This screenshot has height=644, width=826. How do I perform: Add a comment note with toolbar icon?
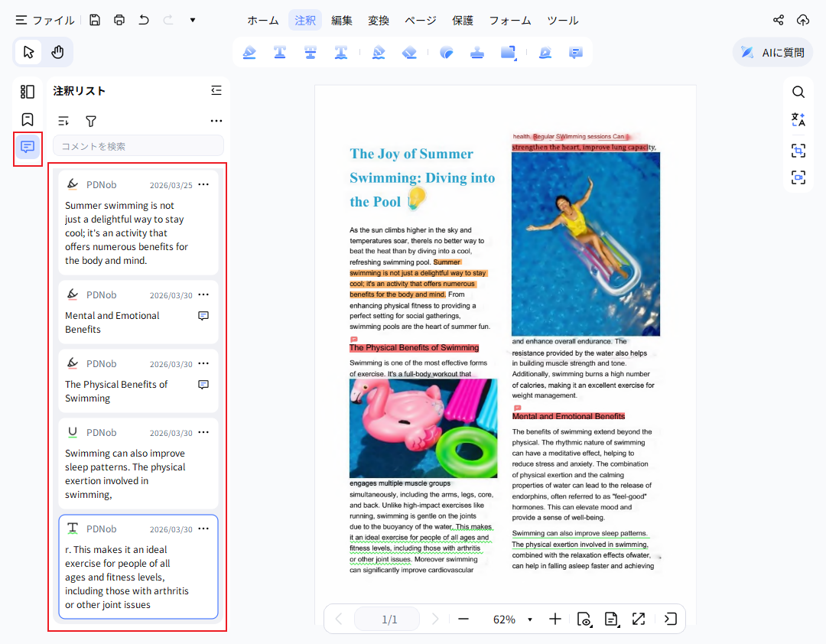(576, 53)
